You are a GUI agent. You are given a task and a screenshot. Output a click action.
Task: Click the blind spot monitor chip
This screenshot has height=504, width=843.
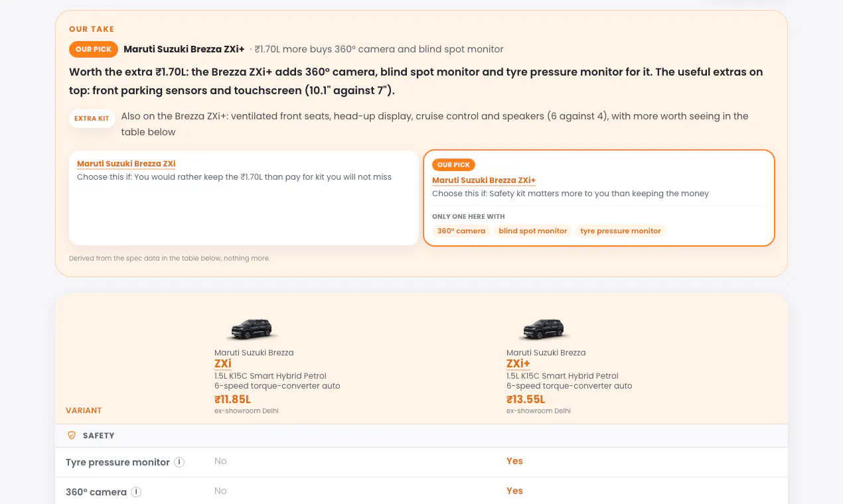[x=533, y=231]
